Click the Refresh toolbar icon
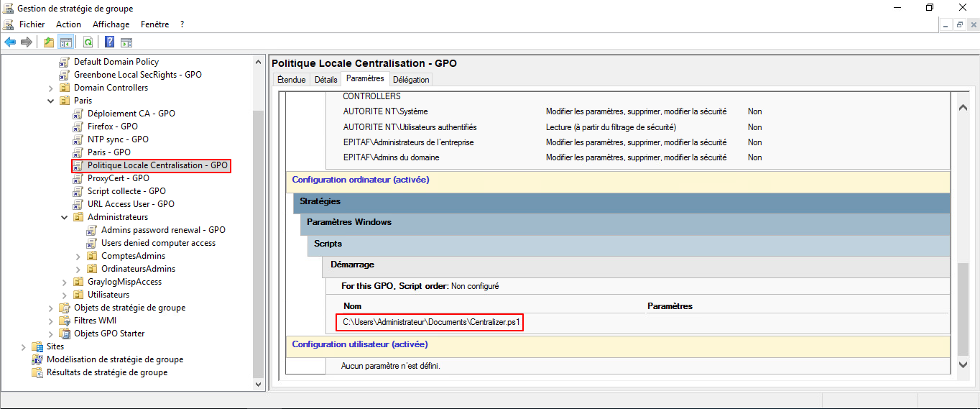980x409 pixels. click(88, 42)
